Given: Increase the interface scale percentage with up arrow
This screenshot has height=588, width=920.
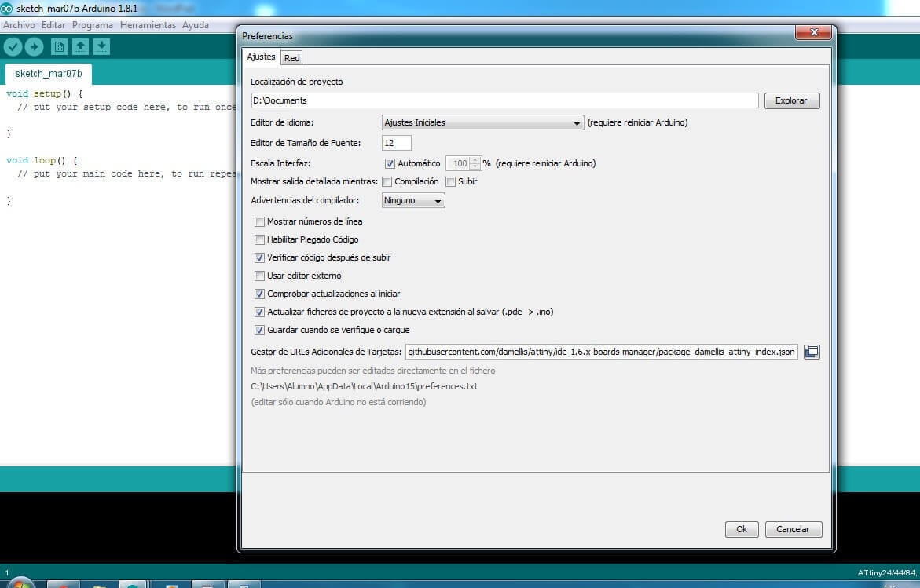Looking at the screenshot, I should [475, 160].
